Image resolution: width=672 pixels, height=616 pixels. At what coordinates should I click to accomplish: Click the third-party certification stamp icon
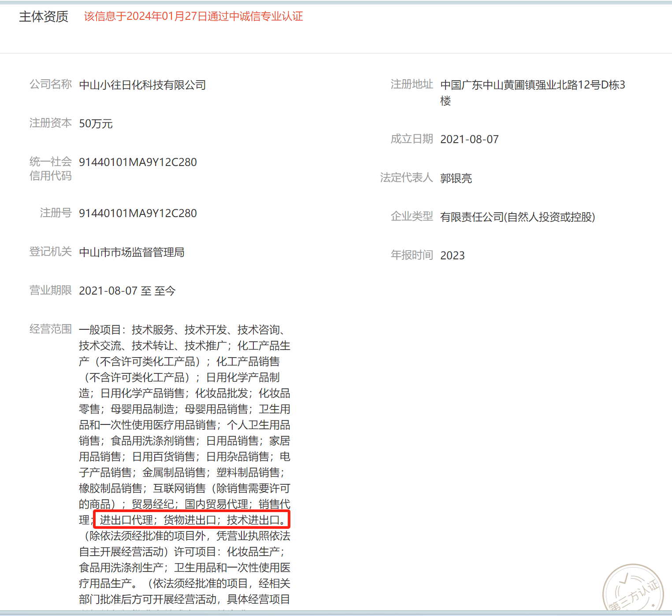[x=633, y=589]
